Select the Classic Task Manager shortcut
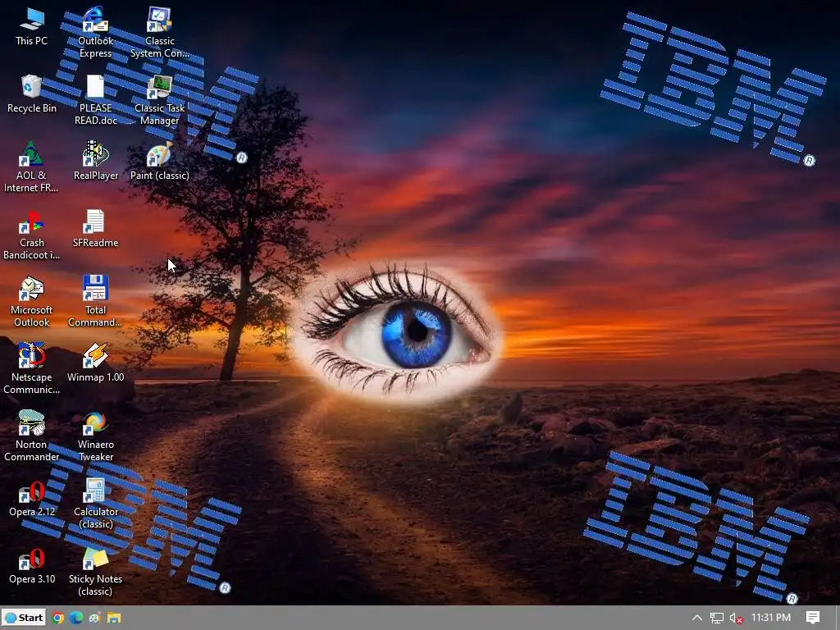 coord(160,99)
